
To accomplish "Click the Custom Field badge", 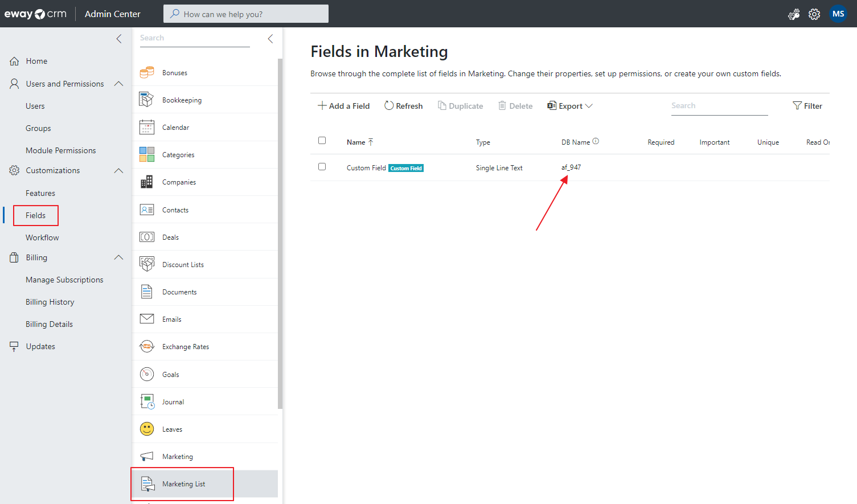I will point(406,168).
